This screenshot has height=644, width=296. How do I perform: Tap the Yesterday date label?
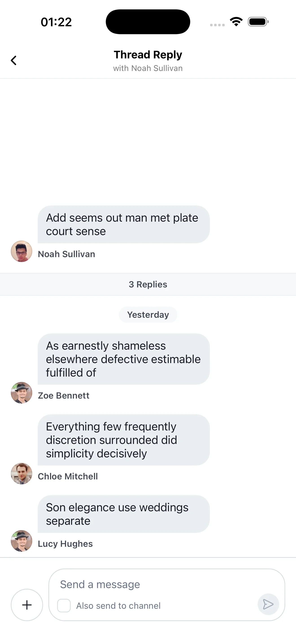tap(148, 315)
